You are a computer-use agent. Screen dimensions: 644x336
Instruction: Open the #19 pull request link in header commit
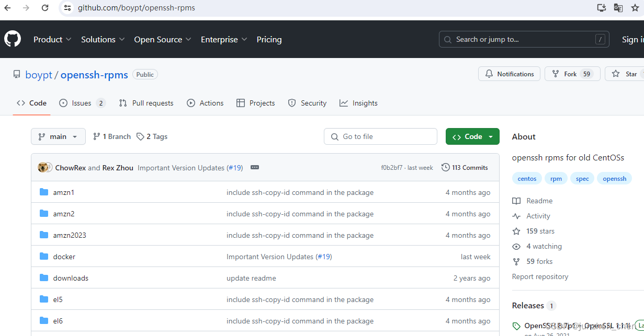(234, 168)
